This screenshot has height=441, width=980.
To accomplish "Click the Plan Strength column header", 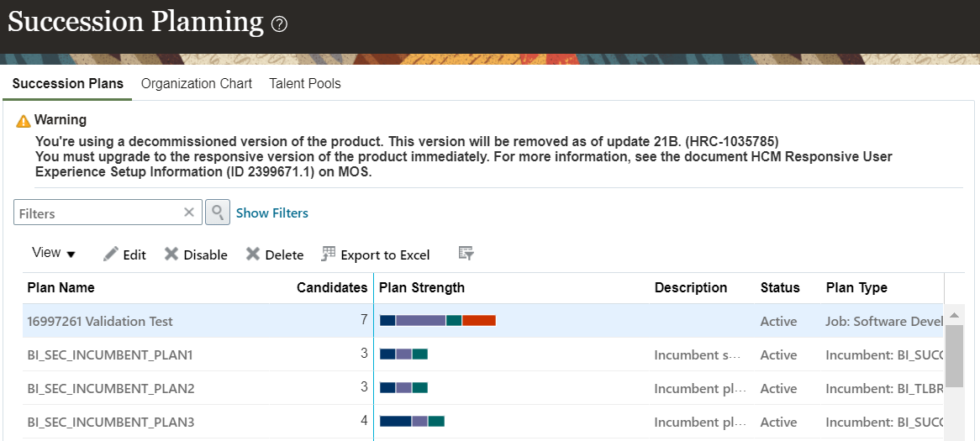I will point(422,287).
